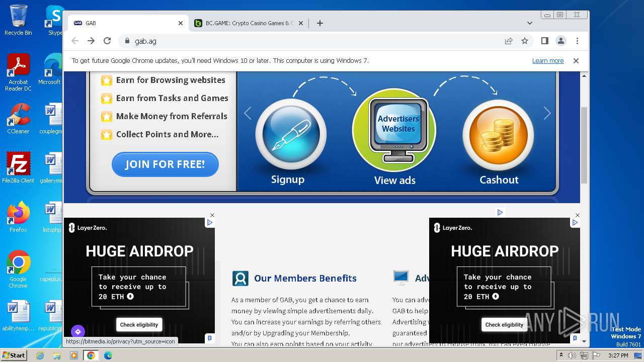Open the Recycle Bin desktop icon
Image resolution: width=644 pixels, height=362 pixels.
(18, 20)
